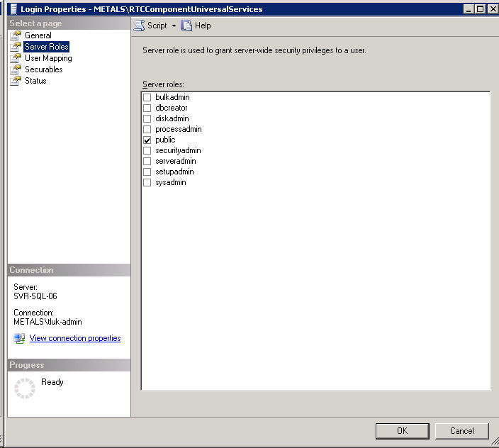Click the Server Roles page icon

(16, 47)
